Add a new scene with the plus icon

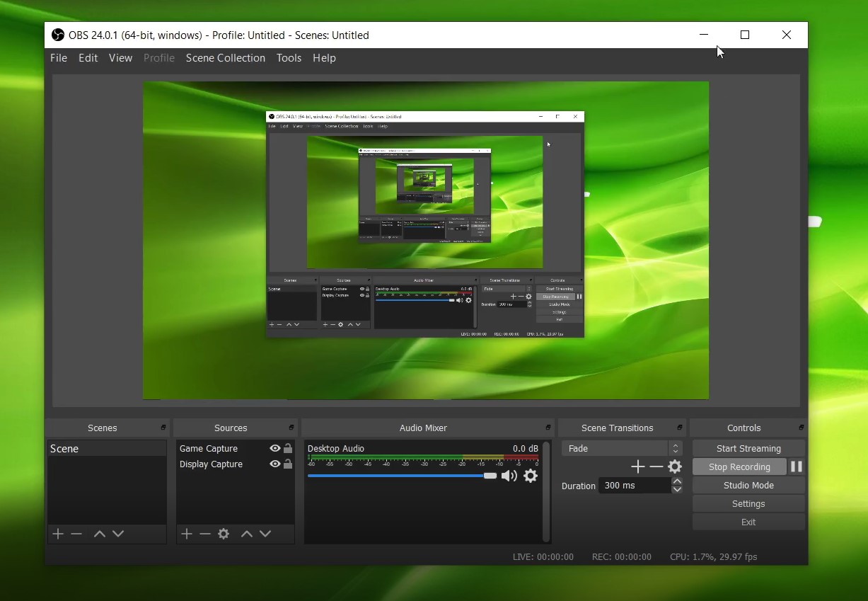point(57,534)
